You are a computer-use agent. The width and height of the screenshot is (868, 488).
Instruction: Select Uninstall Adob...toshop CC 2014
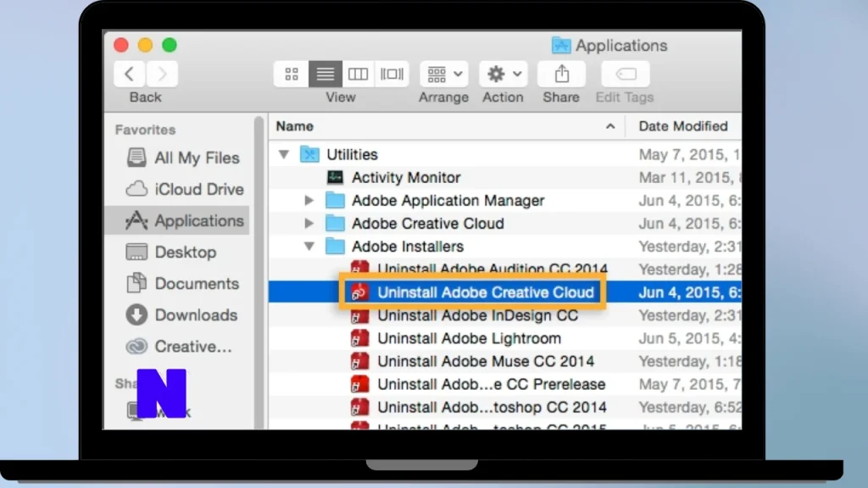(492, 408)
